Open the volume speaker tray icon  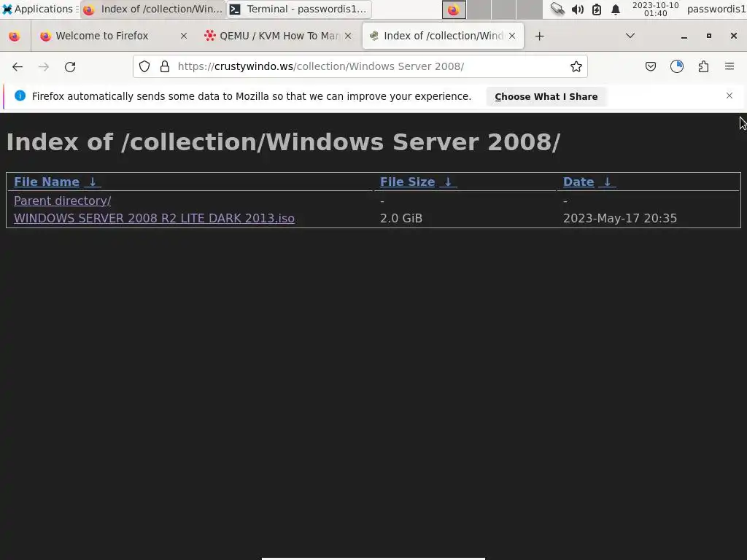pyautogui.click(x=578, y=9)
